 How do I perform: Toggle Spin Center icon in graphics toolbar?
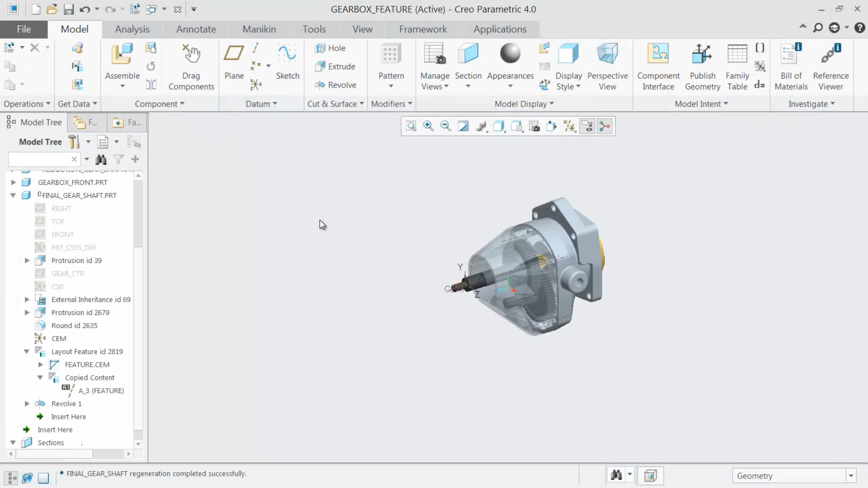pyautogui.click(x=605, y=126)
